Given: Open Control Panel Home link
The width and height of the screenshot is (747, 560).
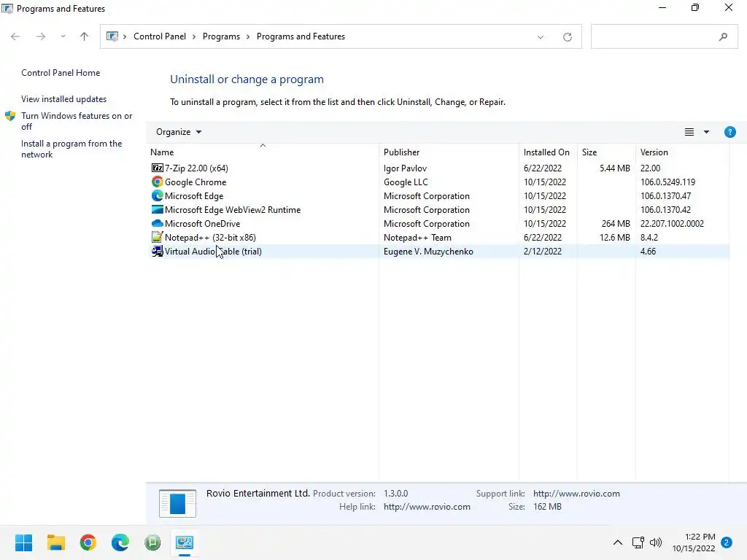Looking at the screenshot, I should coord(61,73).
